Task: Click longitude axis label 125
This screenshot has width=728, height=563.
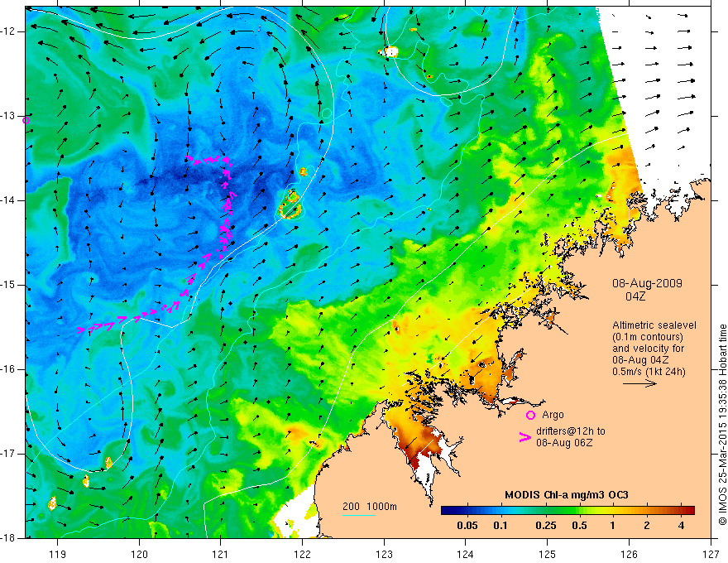Action: tap(548, 554)
